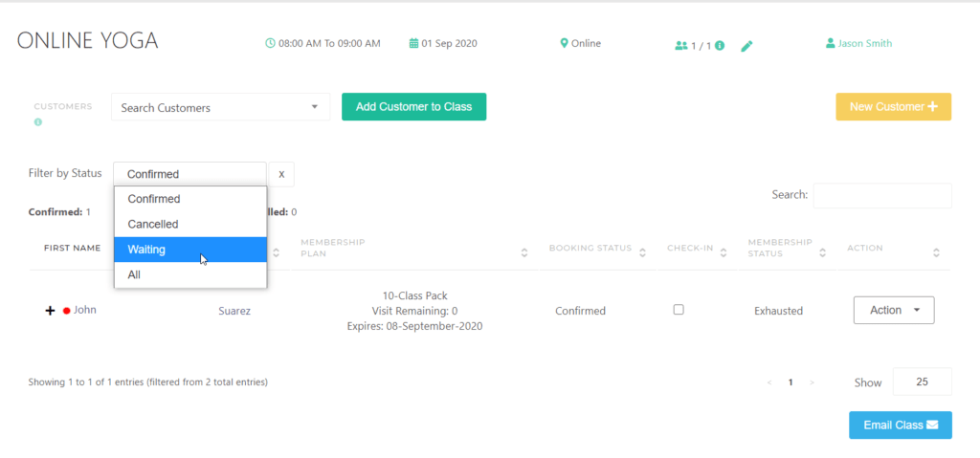
Task: Open the Filter by Status select box
Action: [189, 174]
